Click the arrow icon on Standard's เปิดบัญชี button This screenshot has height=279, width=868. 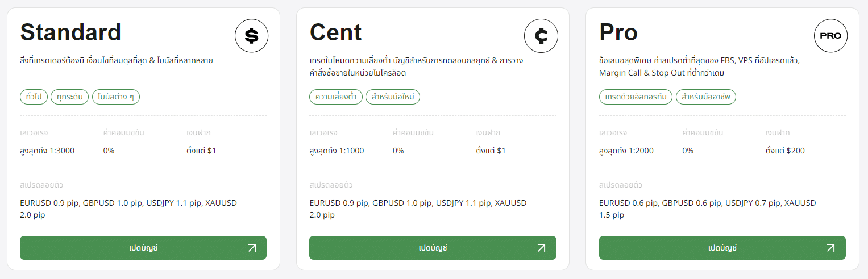coord(252,248)
